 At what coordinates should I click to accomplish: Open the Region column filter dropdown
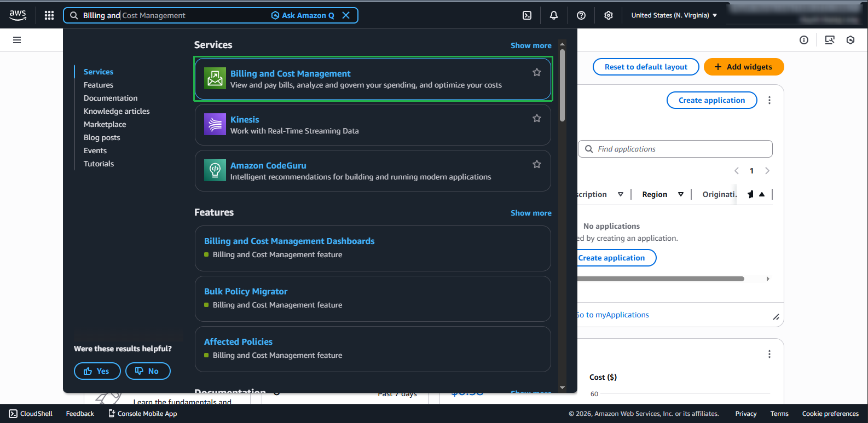coord(681,194)
